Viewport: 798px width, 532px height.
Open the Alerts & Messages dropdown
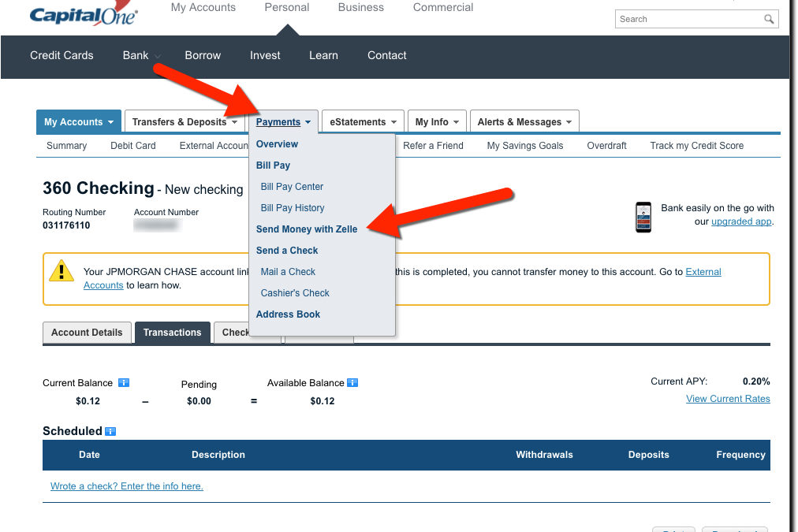click(524, 122)
